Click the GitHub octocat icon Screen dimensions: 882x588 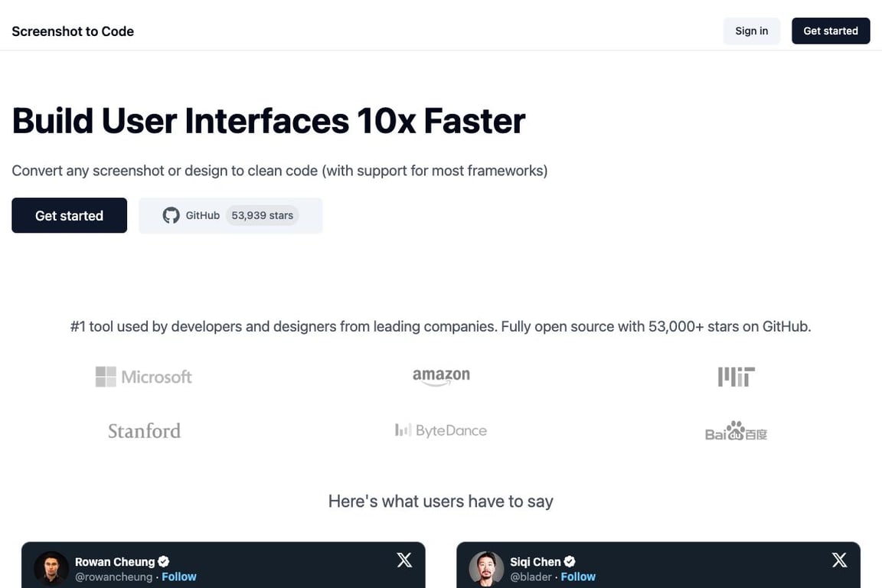[171, 215]
